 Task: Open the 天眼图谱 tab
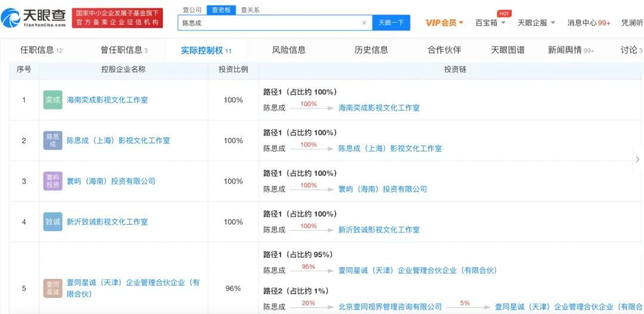click(x=507, y=50)
